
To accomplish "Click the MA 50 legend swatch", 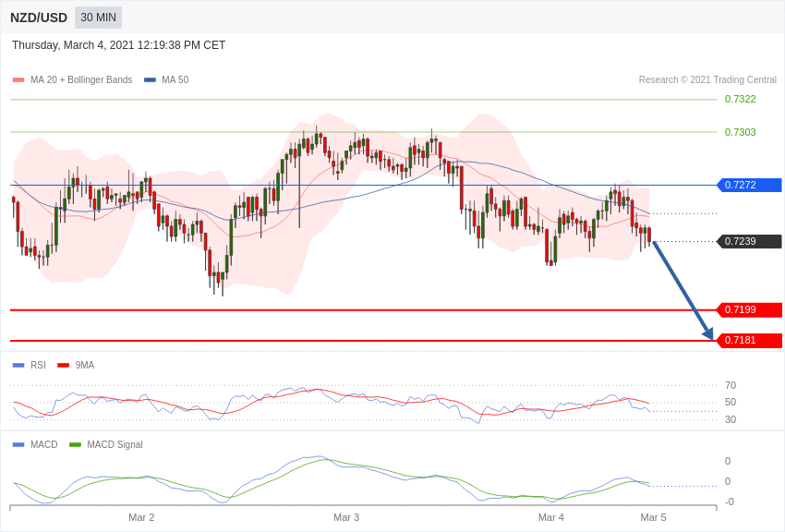I will pos(150,80).
